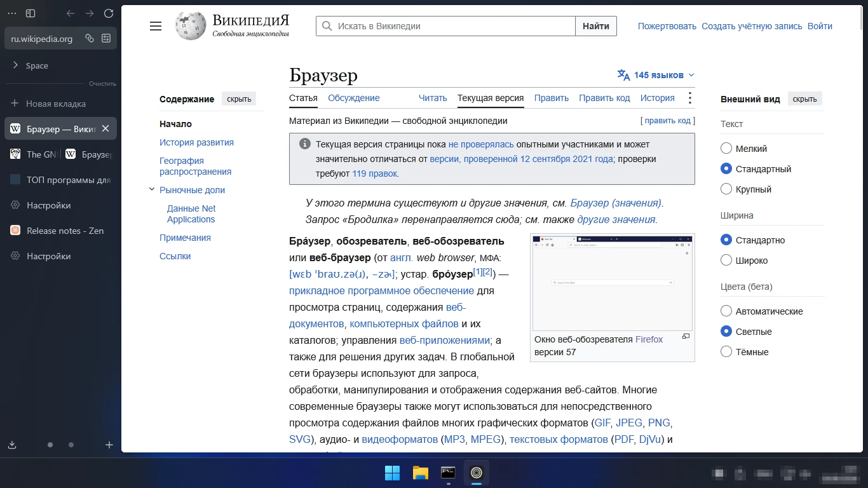
Task: Jump to Примечания in contents
Action: 185,238
